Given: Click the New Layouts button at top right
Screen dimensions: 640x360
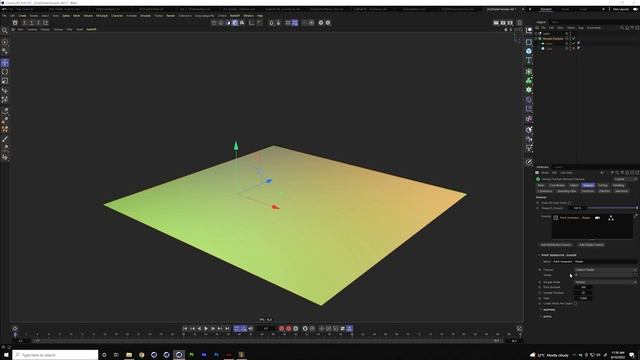Looking at the screenshot, I should (621, 9).
